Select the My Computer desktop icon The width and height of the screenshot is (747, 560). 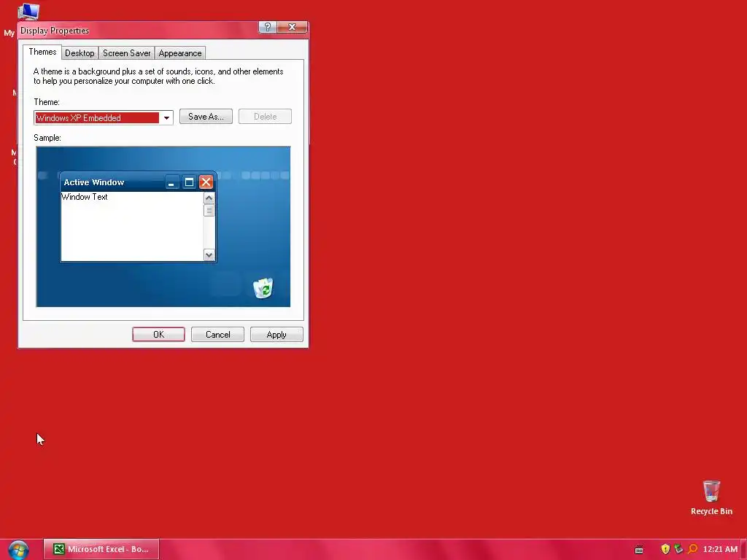pos(28,12)
